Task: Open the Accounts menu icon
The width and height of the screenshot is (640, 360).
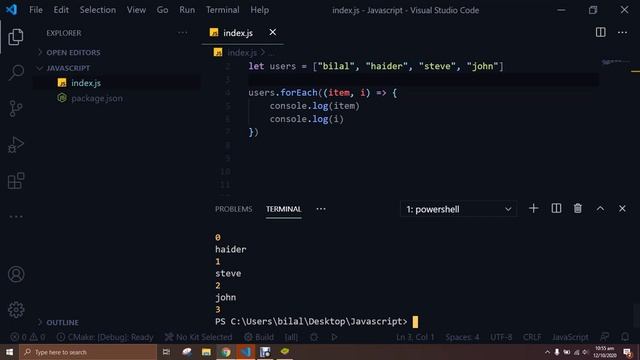Action: click(16, 274)
